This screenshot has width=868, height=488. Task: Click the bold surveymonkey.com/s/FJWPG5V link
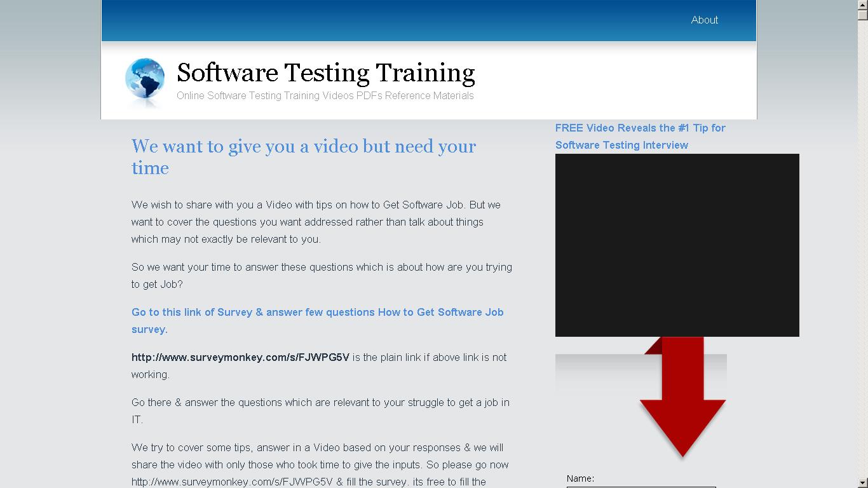click(x=240, y=357)
